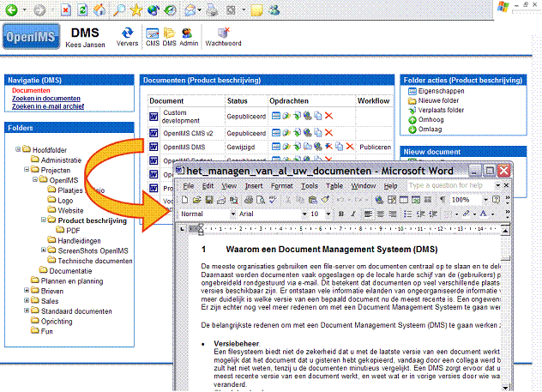Screen dimensions: 542x392
Task: Collapse the Hoofdfolder tree node
Action: 18,149
